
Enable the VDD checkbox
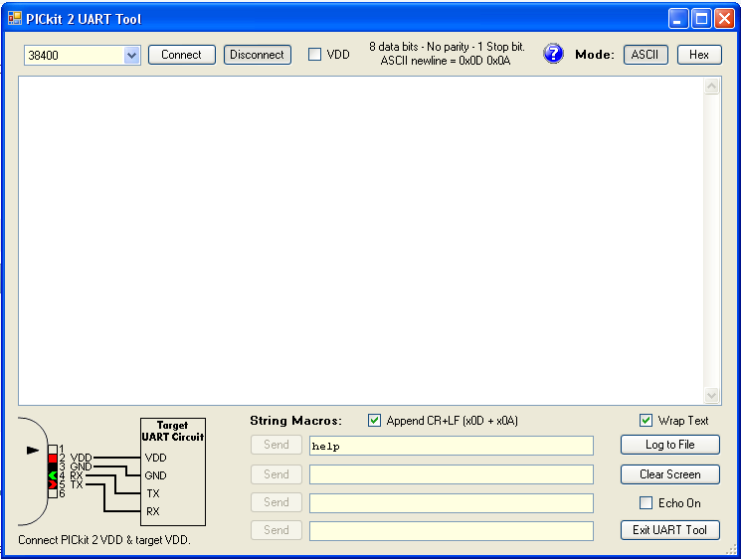[x=315, y=55]
